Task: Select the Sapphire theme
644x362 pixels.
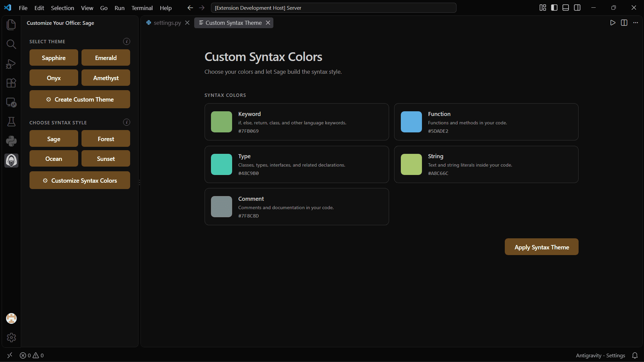Action: pos(54,58)
